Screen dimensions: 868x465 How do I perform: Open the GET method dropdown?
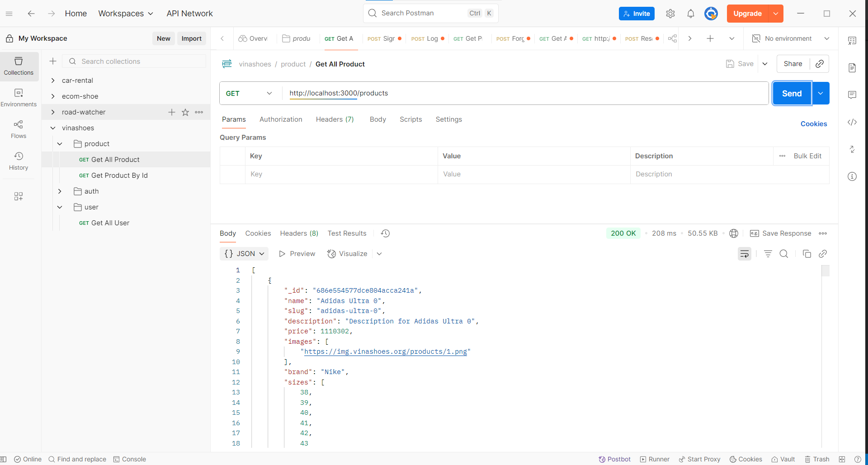[x=250, y=93]
